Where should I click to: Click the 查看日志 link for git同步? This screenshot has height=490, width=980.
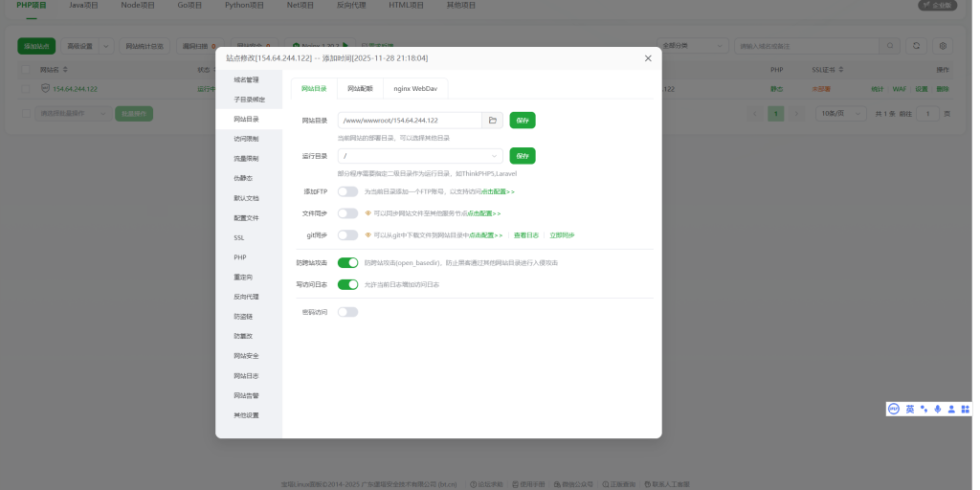(526, 235)
